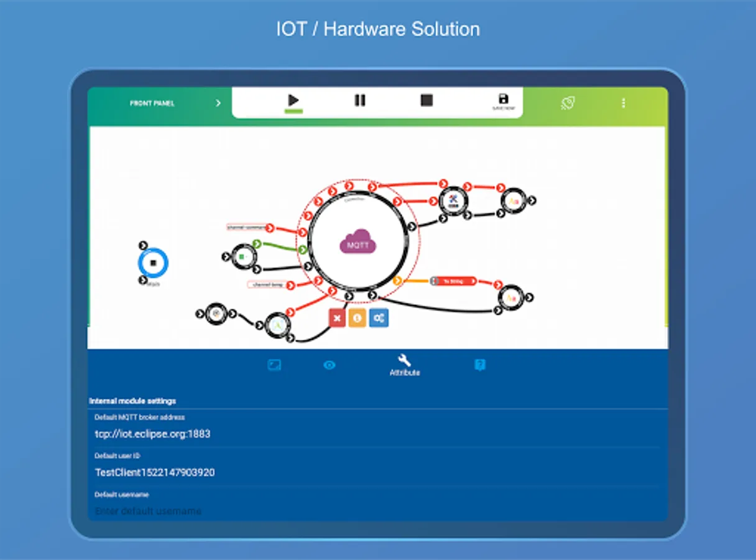Select the bottom A letter node

(x=277, y=325)
